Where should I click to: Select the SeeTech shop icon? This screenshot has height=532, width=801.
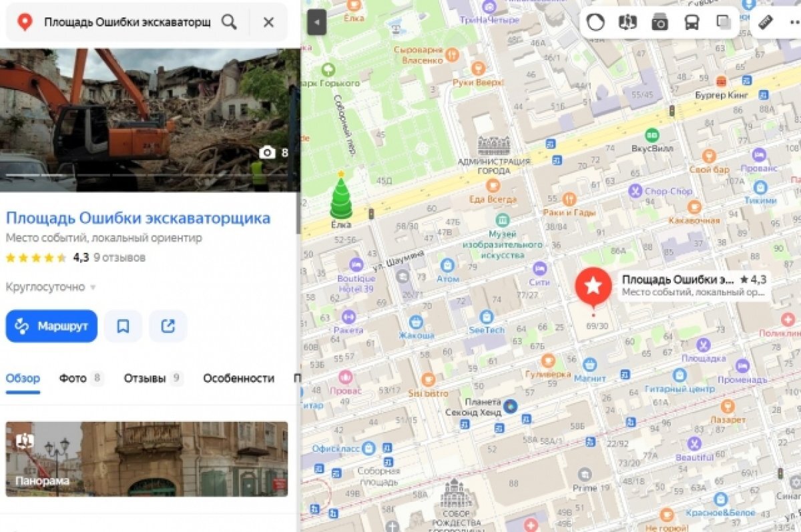487,316
